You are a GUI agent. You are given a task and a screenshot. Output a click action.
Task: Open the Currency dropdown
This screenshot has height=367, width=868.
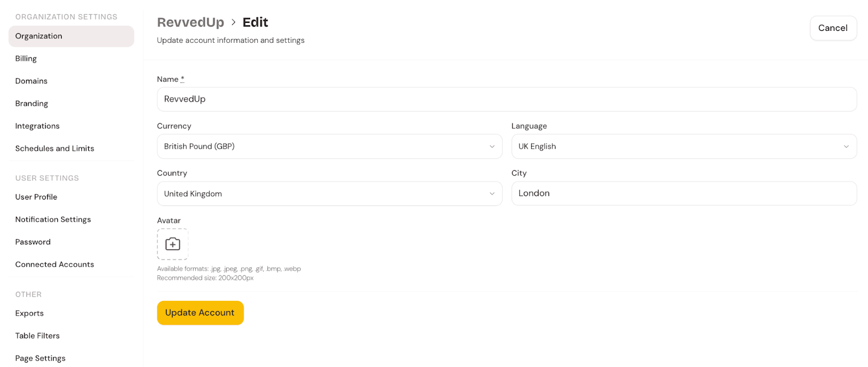tap(329, 146)
